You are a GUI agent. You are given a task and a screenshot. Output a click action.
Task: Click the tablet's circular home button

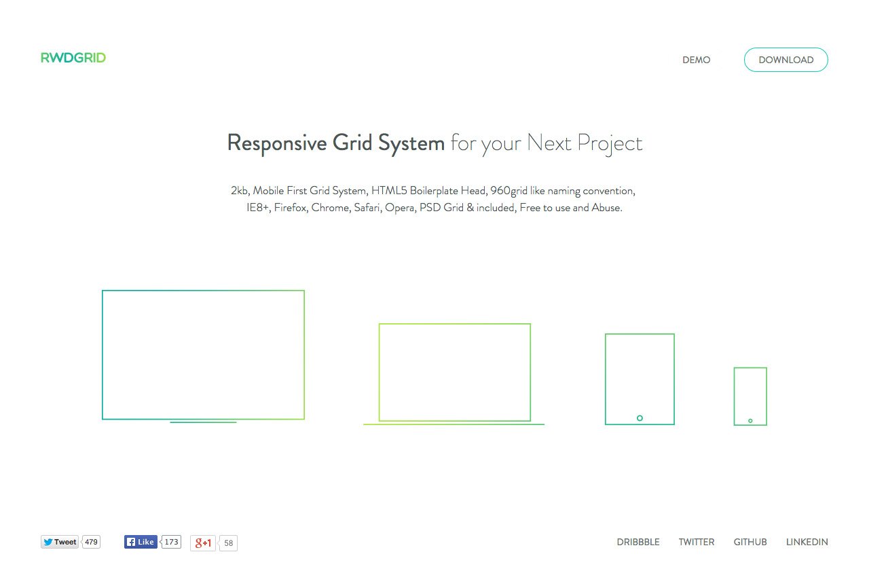pos(639,418)
